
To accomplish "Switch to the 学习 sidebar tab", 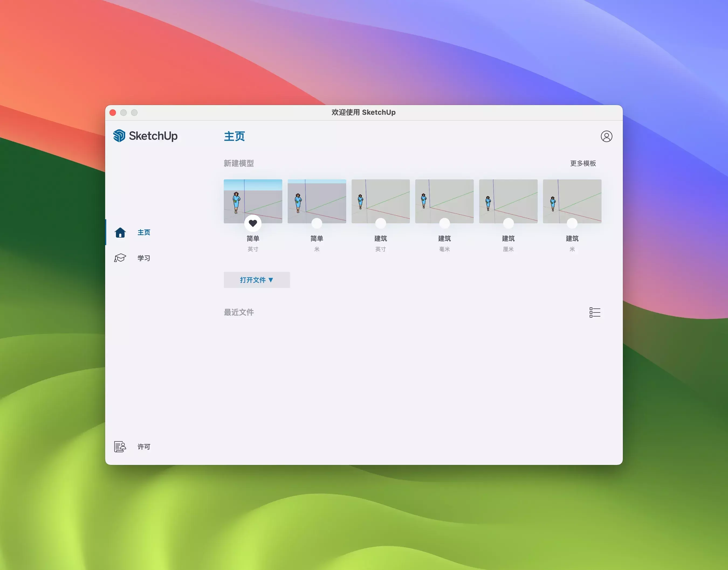I will click(144, 258).
